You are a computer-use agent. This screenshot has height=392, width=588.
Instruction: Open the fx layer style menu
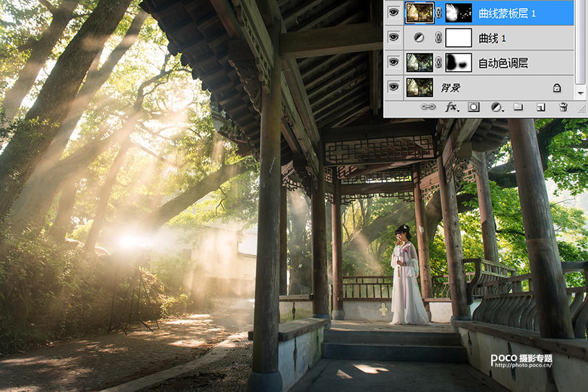click(x=451, y=107)
